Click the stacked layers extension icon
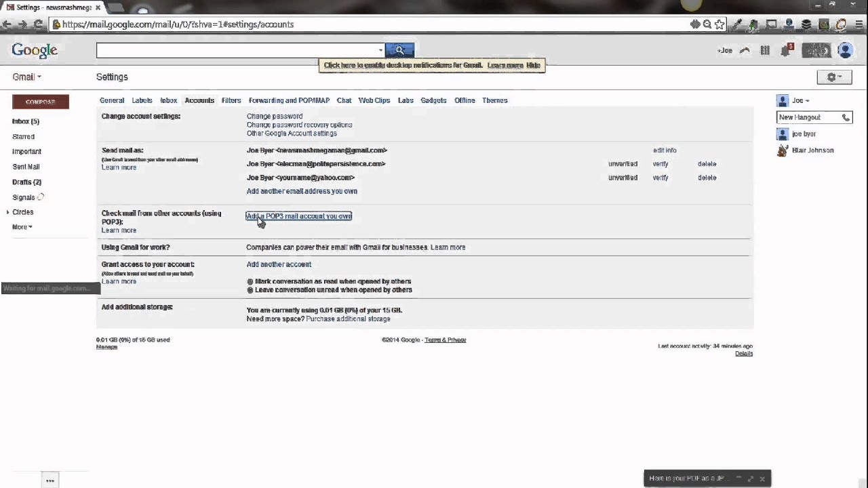 tap(806, 24)
